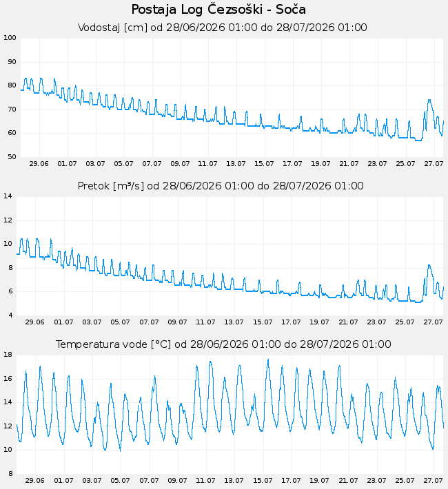
Task: Click the highest temperature peak near 15.07
Action: coord(268,360)
